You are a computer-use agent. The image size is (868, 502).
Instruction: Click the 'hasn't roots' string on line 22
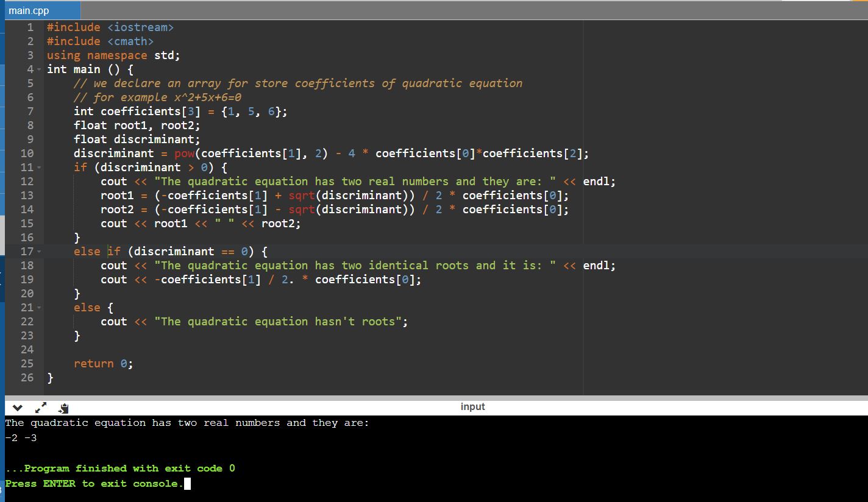coord(280,322)
